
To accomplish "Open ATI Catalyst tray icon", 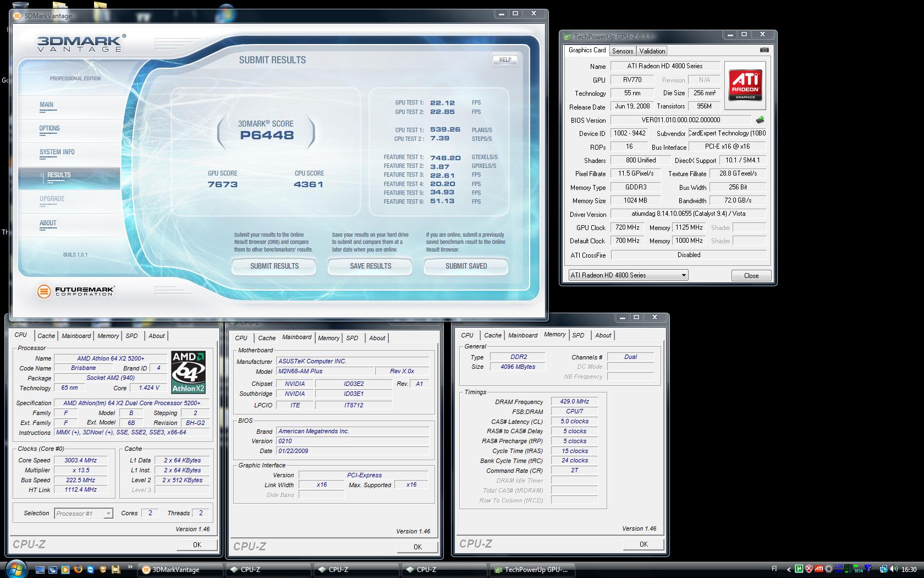I will coord(819,569).
